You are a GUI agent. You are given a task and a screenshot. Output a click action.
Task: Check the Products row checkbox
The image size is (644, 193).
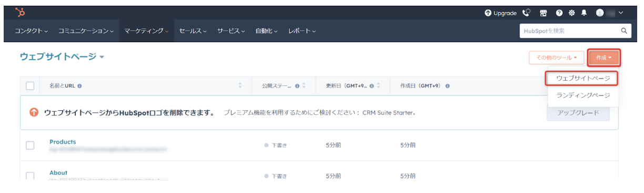pos(30,146)
